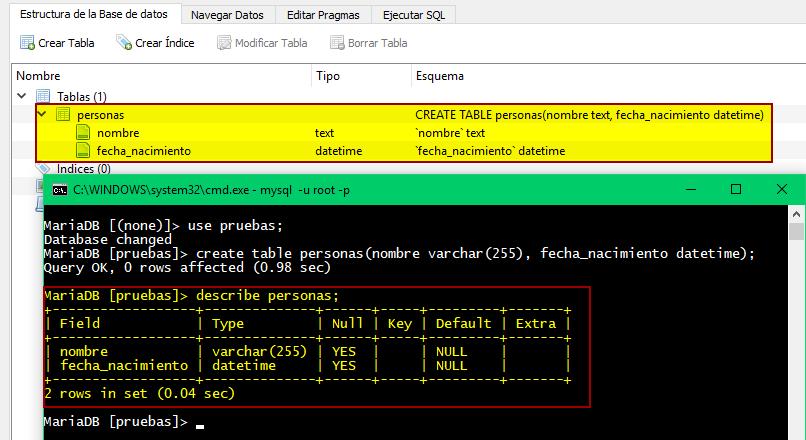Click the 'use pruebas;' command line
Screen dimensions: 806x440
(x=163, y=226)
